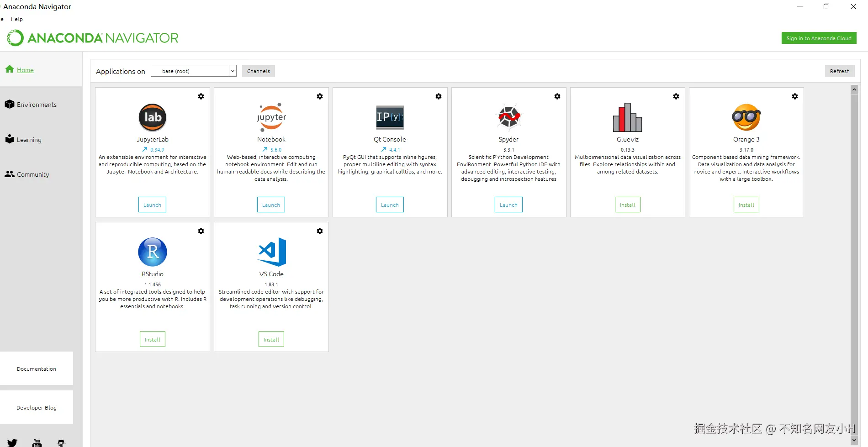Click the IPython Qt Console logo
Image resolution: width=868 pixels, height=447 pixels.
tap(390, 117)
